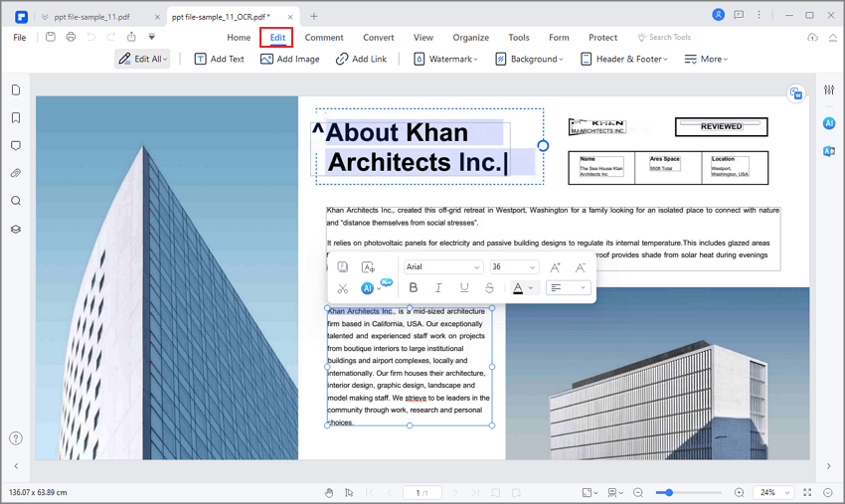Image resolution: width=845 pixels, height=504 pixels.
Task: Click the Print icon
Action: [x=71, y=37]
